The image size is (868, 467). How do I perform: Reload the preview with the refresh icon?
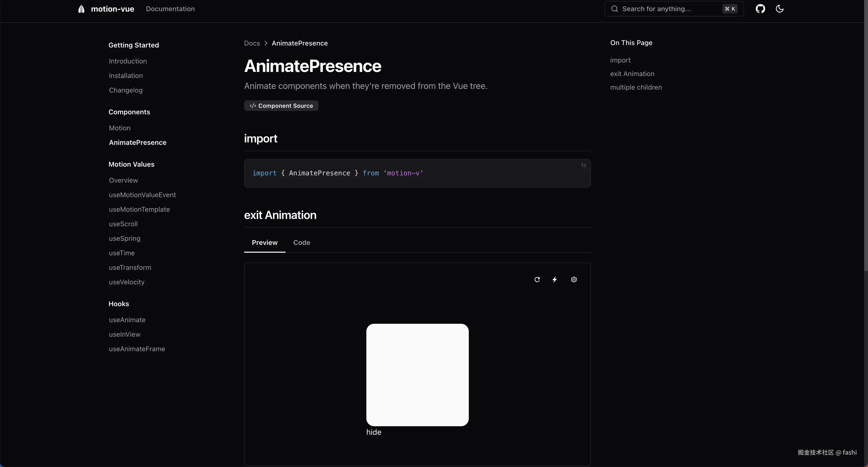point(537,279)
